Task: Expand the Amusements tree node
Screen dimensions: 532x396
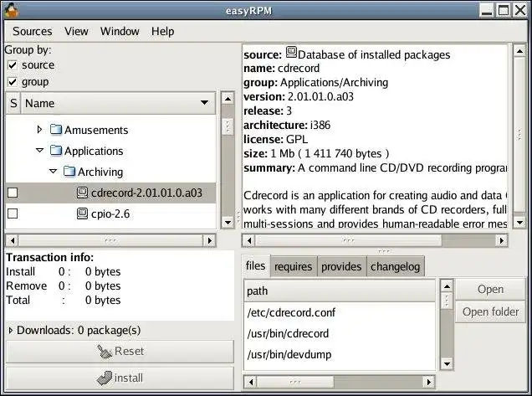Action: [39, 130]
